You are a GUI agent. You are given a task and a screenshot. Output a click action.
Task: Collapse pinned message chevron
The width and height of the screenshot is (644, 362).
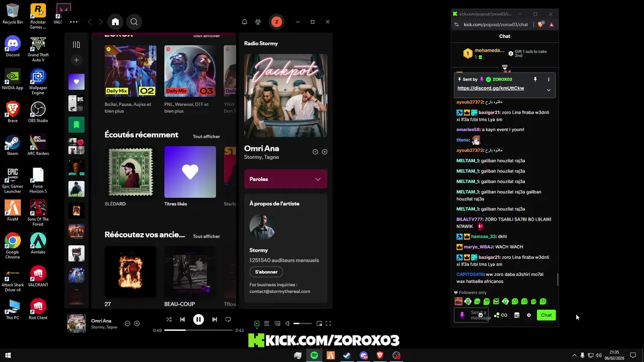(548, 90)
